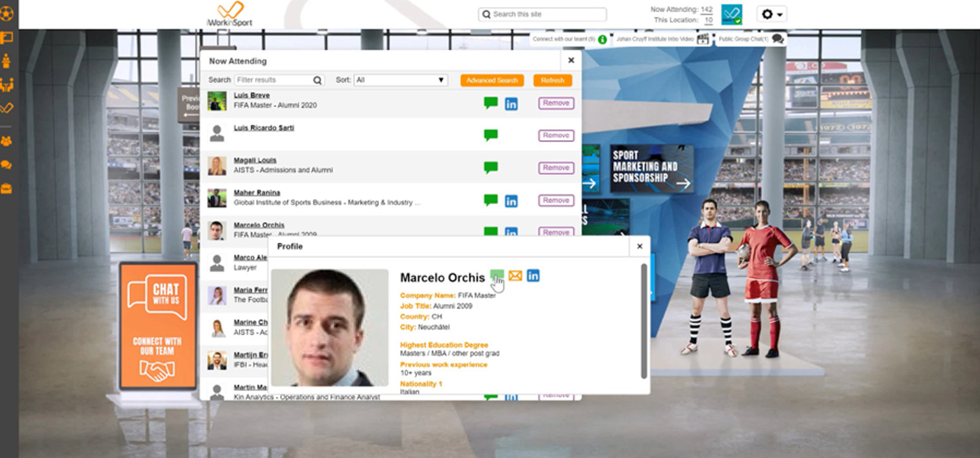Viewport: 980px width, 458px height.
Task: Select the 'Masters / MBA / other post grad' text
Action: 450,353
